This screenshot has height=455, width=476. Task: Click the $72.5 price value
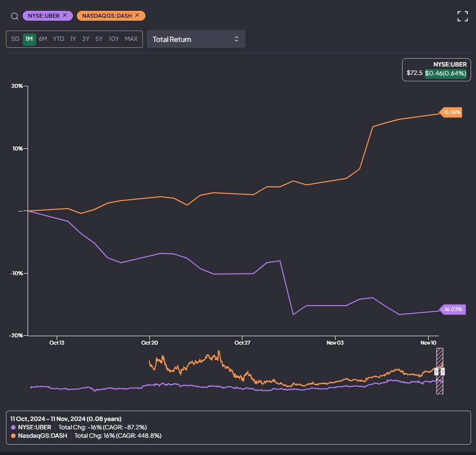tap(414, 73)
